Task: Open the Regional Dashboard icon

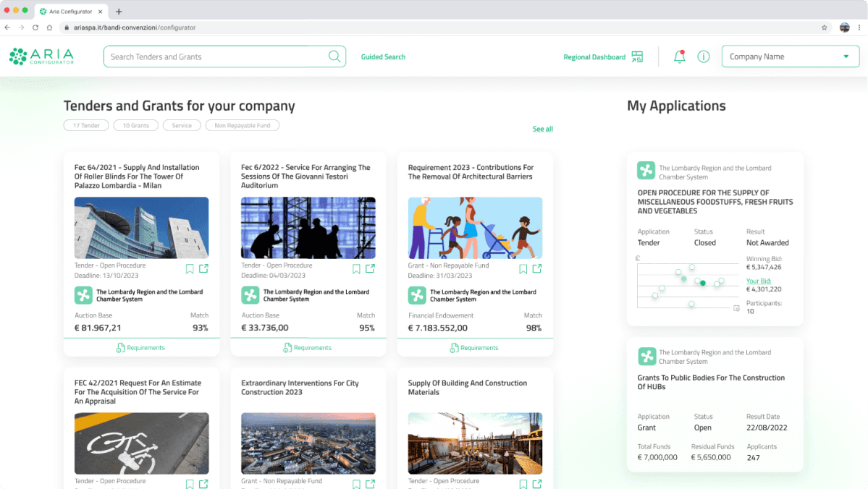Action: tap(637, 57)
